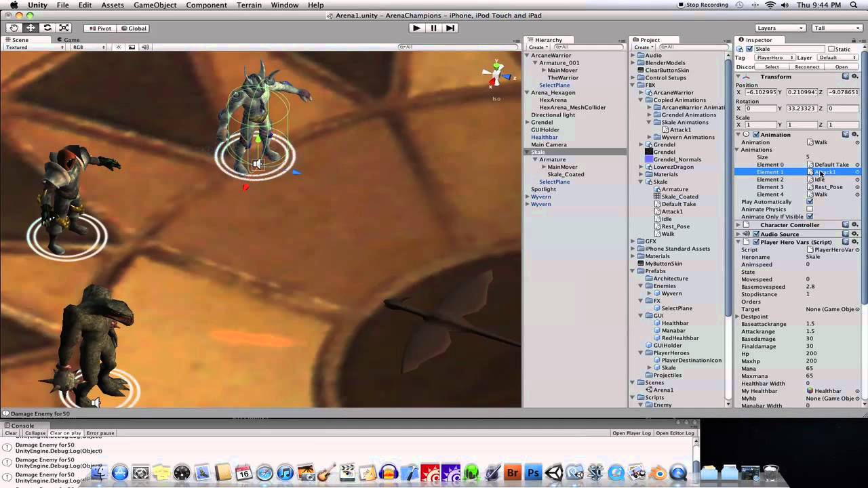Disable Animate Only If Visible
This screenshot has height=488, width=868.
pyautogui.click(x=811, y=216)
